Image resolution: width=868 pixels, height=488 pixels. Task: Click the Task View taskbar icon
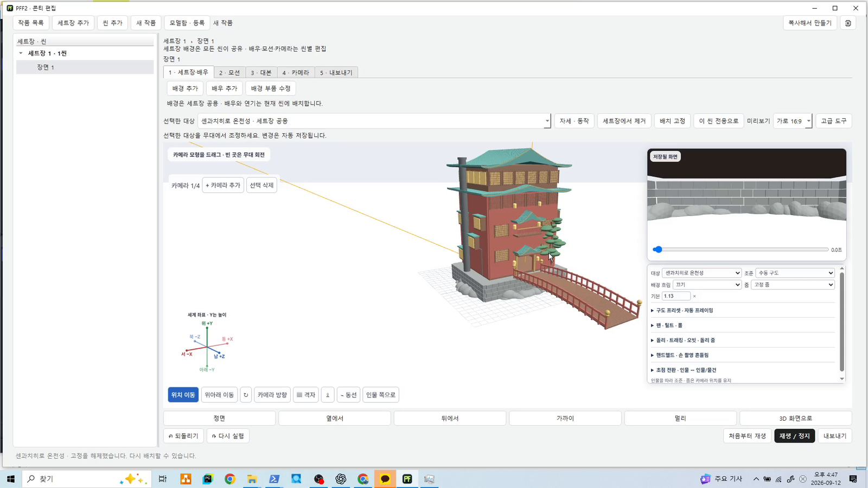tap(162, 479)
